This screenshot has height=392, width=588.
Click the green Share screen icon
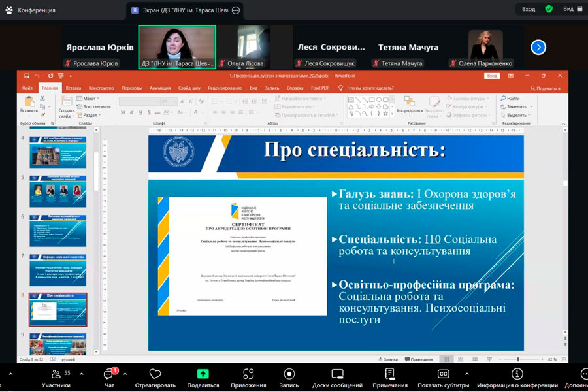click(x=203, y=374)
